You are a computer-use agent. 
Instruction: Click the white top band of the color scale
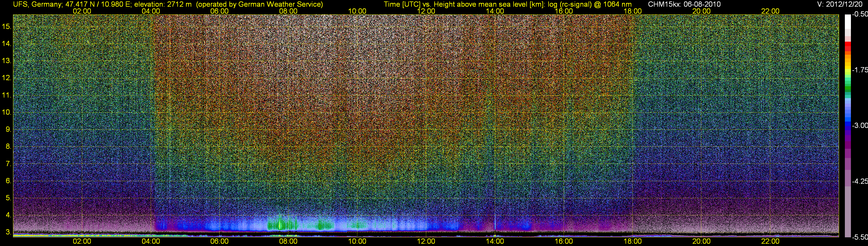pos(848,22)
